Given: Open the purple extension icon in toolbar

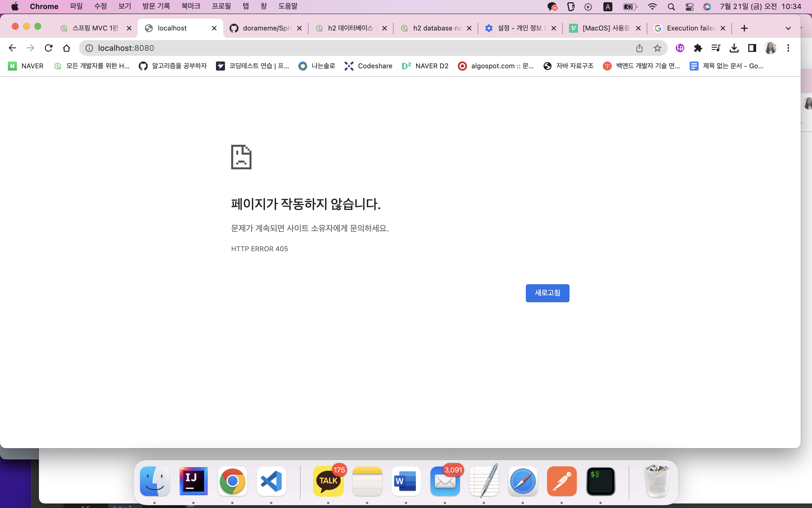Looking at the screenshot, I should 680,48.
